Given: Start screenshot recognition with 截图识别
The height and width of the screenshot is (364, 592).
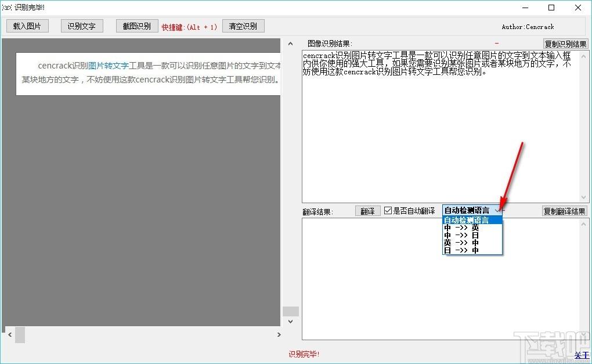Looking at the screenshot, I should (137, 26).
